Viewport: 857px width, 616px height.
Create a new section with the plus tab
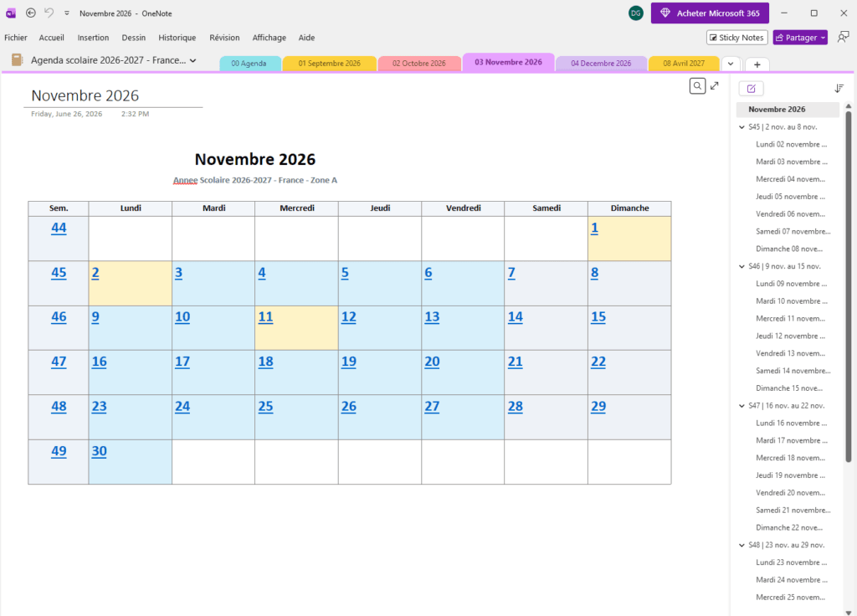coord(757,64)
